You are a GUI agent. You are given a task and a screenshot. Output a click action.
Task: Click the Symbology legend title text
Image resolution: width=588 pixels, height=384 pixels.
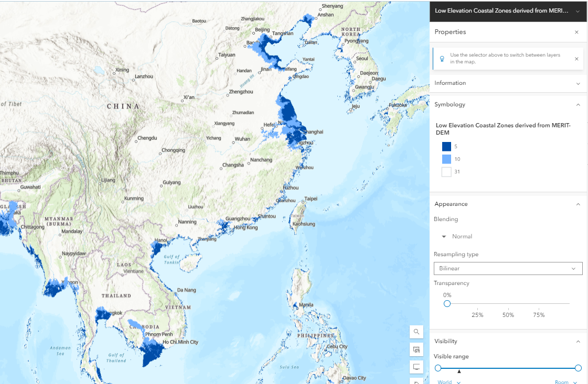[x=503, y=129]
